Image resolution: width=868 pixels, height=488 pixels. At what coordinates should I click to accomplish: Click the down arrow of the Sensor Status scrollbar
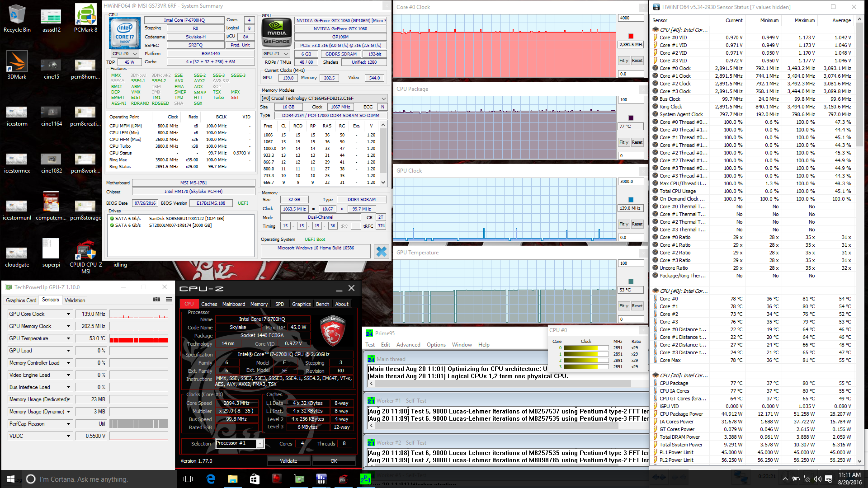tap(859, 461)
